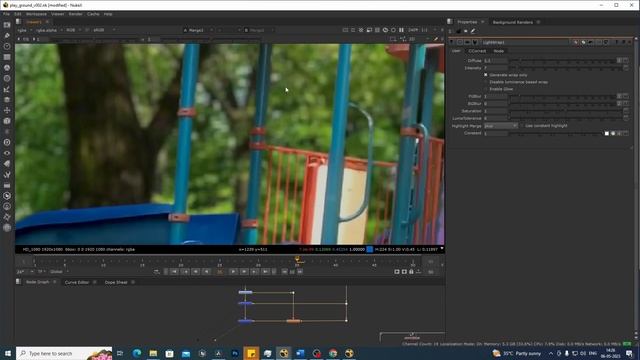This screenshot has width=640, height=360.
Task: Open the File menu
Action: pos(7,14)
